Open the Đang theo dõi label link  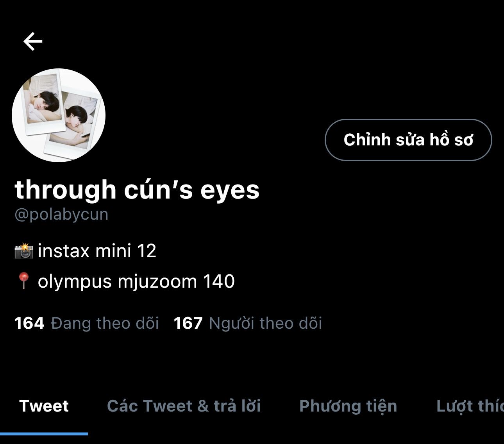(105, 323)
